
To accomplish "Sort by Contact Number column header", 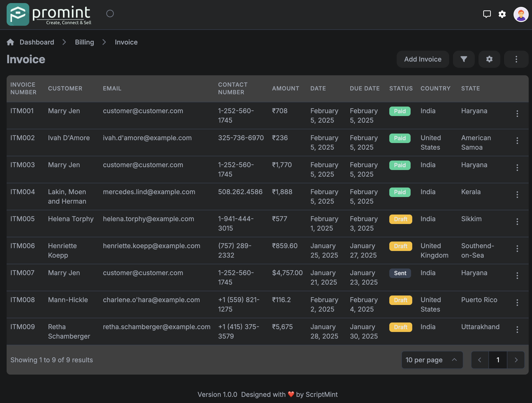I will point(233,88).
